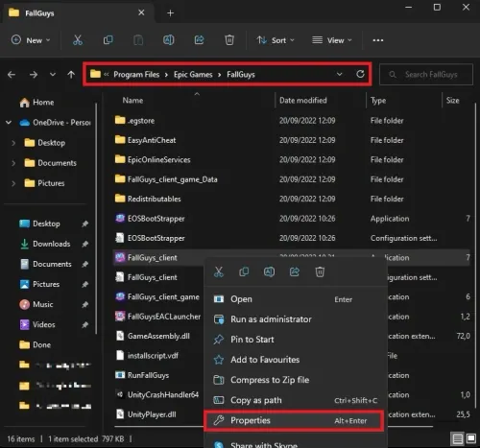Open the View dropdown menu
This screenshot has height=448, width=480.
click(332, 40)
